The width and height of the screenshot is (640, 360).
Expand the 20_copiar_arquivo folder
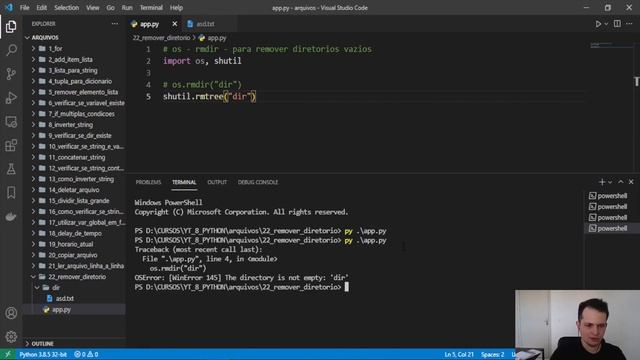74,255
